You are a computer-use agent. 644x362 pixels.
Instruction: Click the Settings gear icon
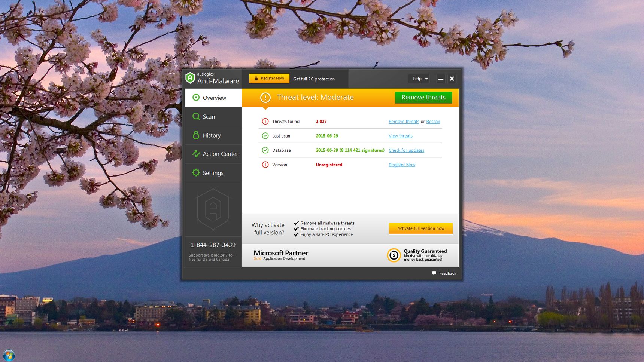[196, 172]
